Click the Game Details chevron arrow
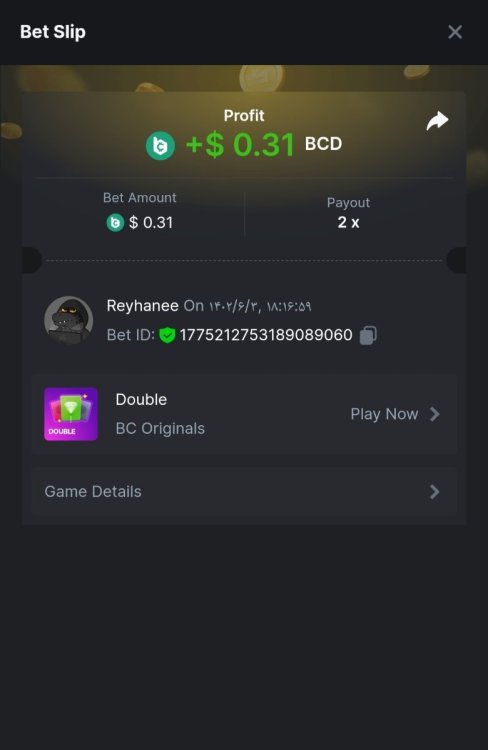The image size is (488, 750). pyautogui.click(x=434, y=492)
